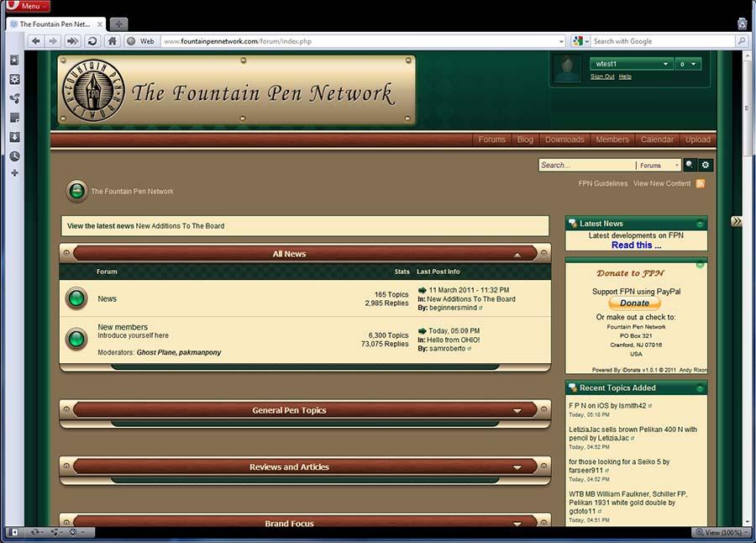Expand the General Pen Topics category

pos(517,411)
